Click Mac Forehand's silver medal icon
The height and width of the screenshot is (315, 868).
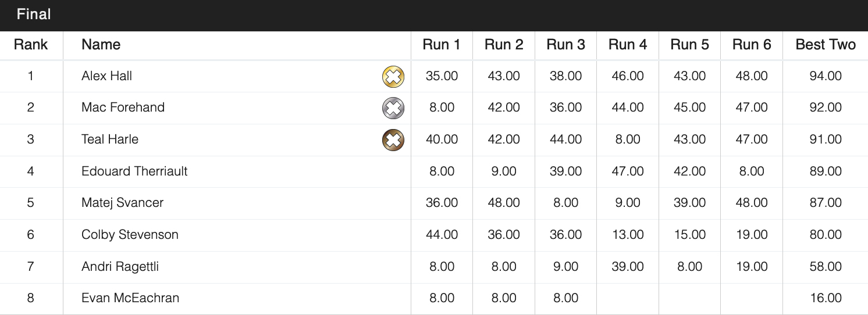[x=393, y=108]
